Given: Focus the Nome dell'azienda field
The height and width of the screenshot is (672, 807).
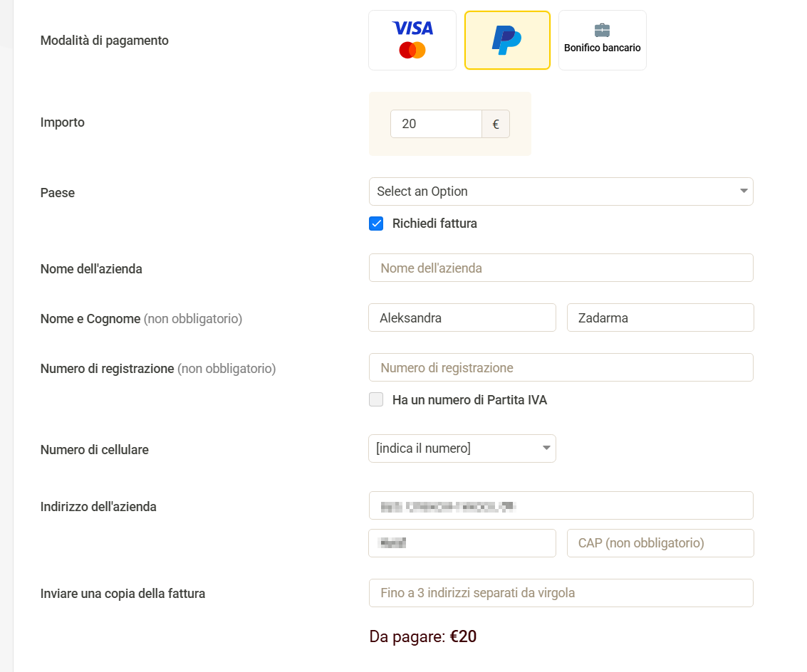Looking at the screenshot, I should click(561, 268).
